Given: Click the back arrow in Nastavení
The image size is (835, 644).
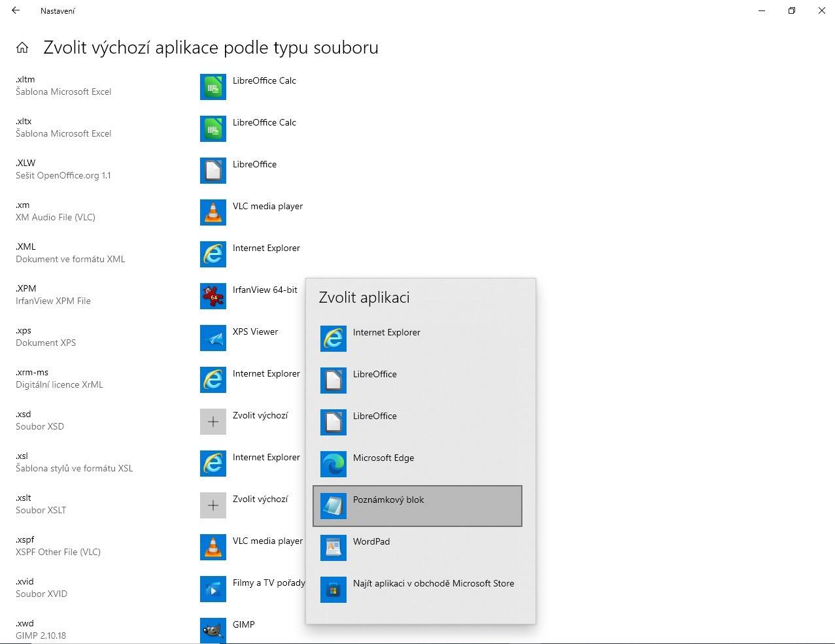Looking at the screenshot, I should click(x=16, y=10).
